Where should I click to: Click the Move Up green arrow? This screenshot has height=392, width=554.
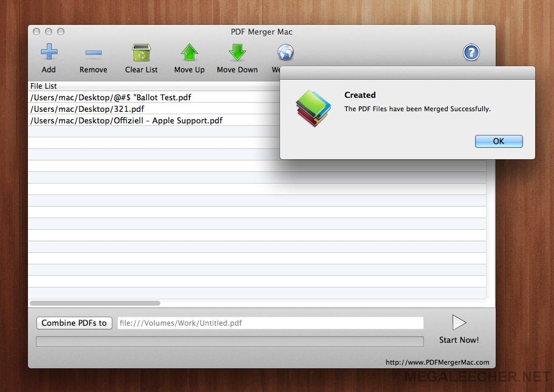click(x=190, y=52)
